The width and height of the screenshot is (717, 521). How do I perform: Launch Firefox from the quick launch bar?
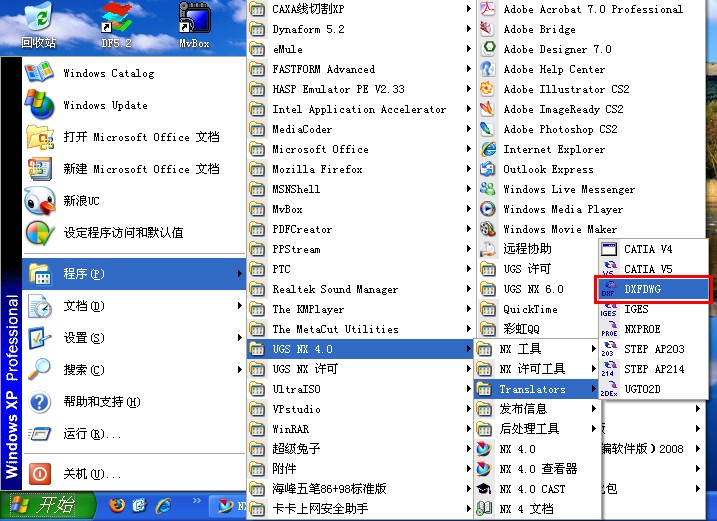pos(117,505)
